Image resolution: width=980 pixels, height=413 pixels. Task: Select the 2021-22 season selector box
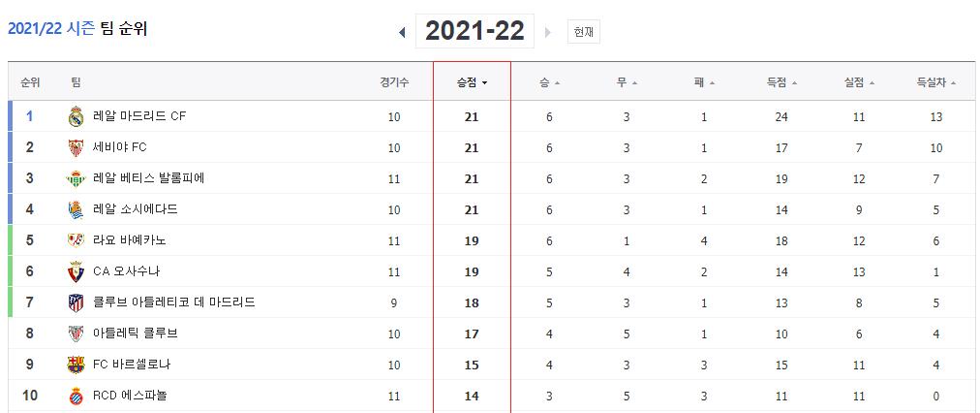pos(475,31)
